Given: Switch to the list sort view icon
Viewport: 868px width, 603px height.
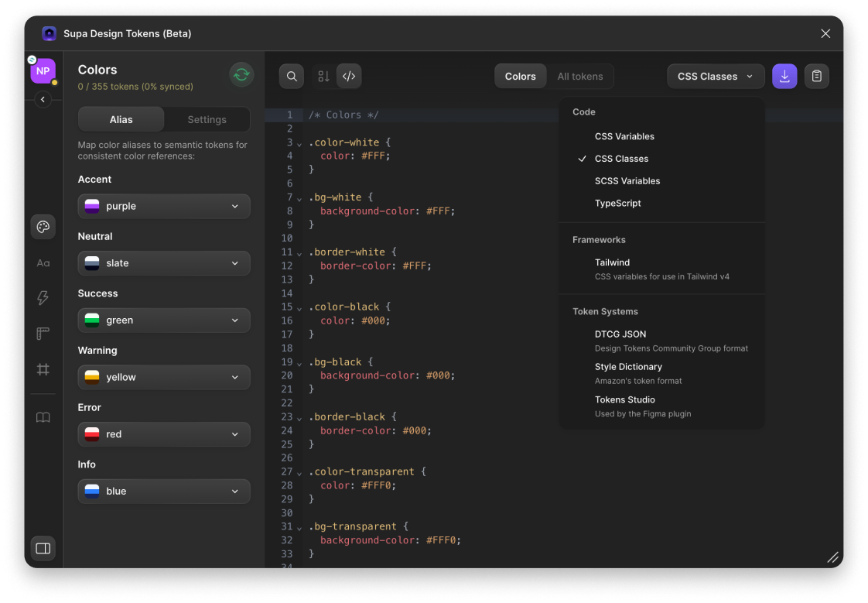Looking at the screenshot, I should click(x=324, y=77).
